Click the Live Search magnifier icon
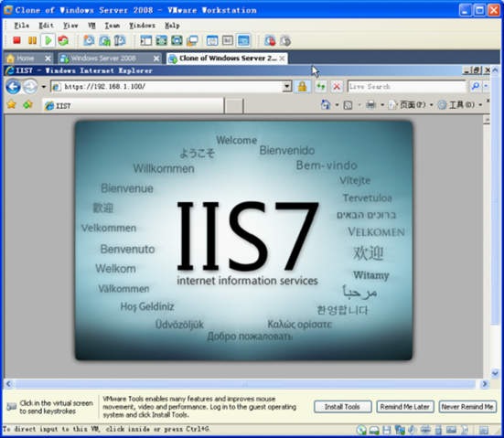Screen dimensions: 504x438 (475, 86)
